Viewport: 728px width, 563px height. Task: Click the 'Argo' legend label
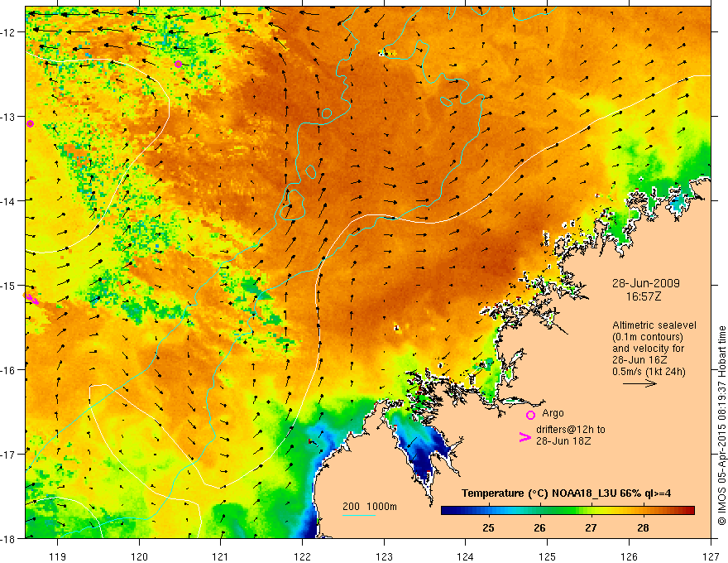pos(553,413)
